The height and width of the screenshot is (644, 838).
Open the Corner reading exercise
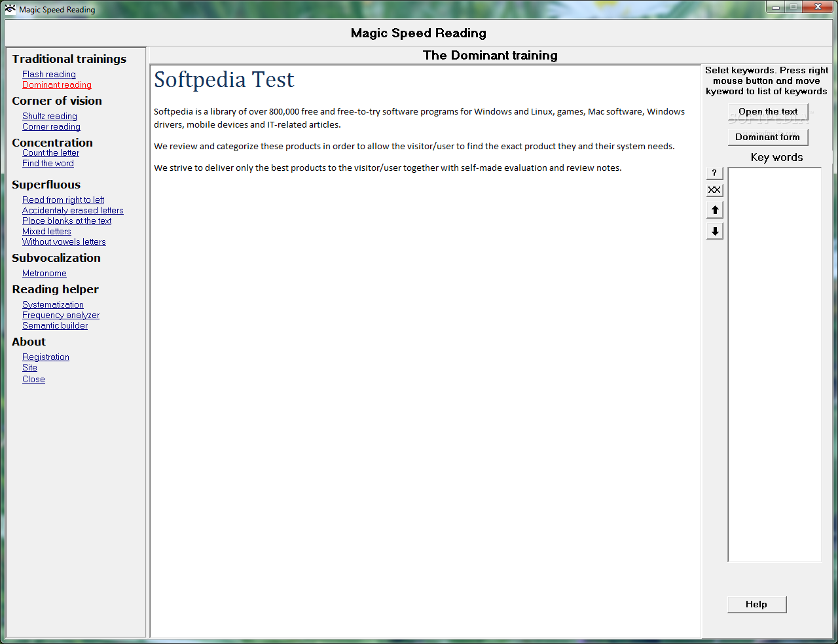[x=51, y=127]
